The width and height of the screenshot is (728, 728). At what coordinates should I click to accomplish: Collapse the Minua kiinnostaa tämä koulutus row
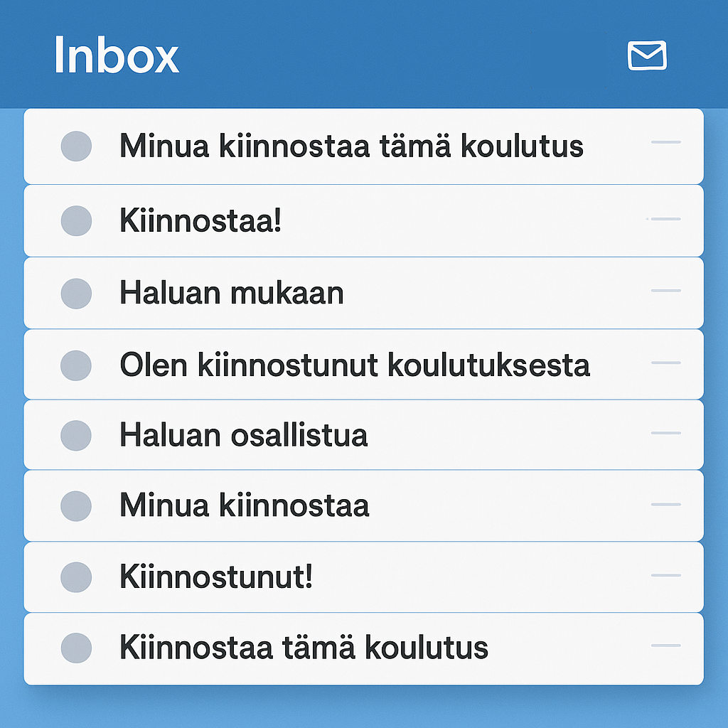click(x=667, y=142)
